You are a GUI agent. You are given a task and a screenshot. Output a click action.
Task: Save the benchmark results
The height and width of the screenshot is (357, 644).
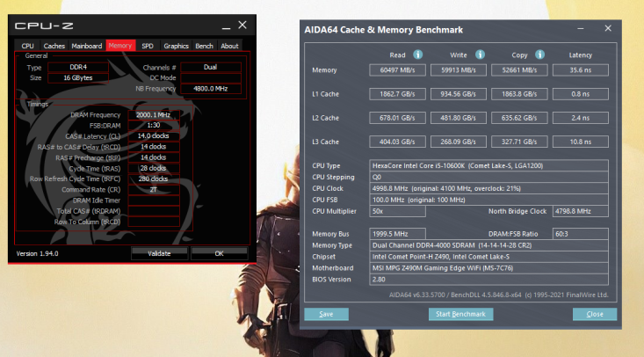point(327,314)
